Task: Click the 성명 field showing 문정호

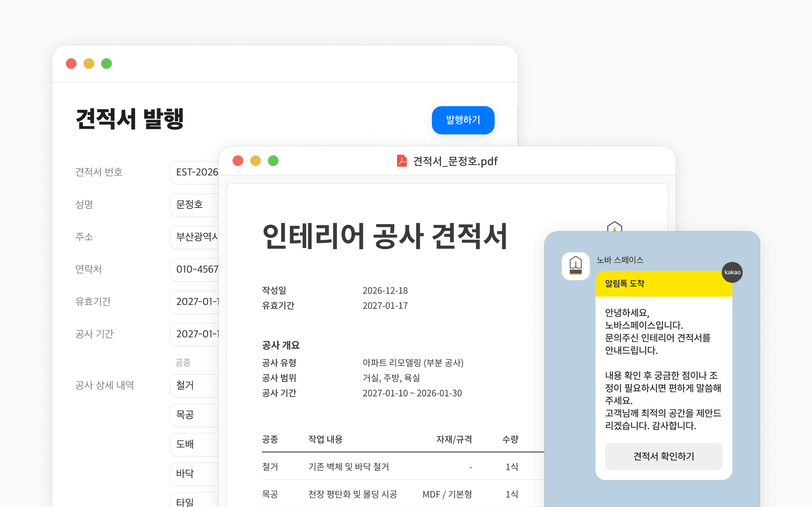Action: pyautogui.click(x=195, y=204)
